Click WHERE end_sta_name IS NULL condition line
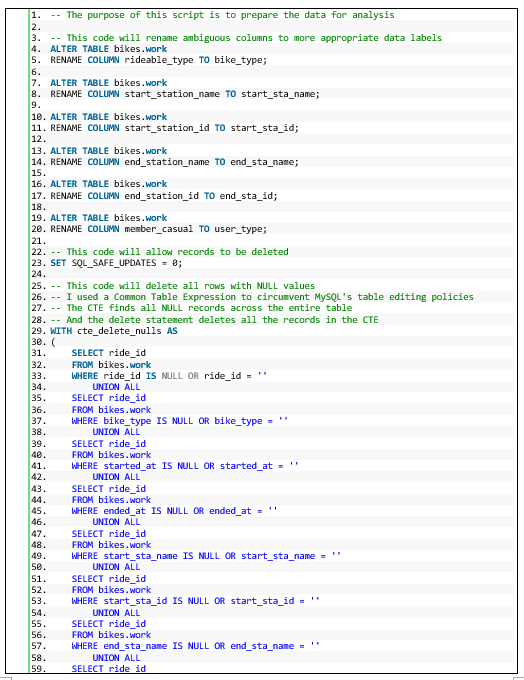 point(196,646)
